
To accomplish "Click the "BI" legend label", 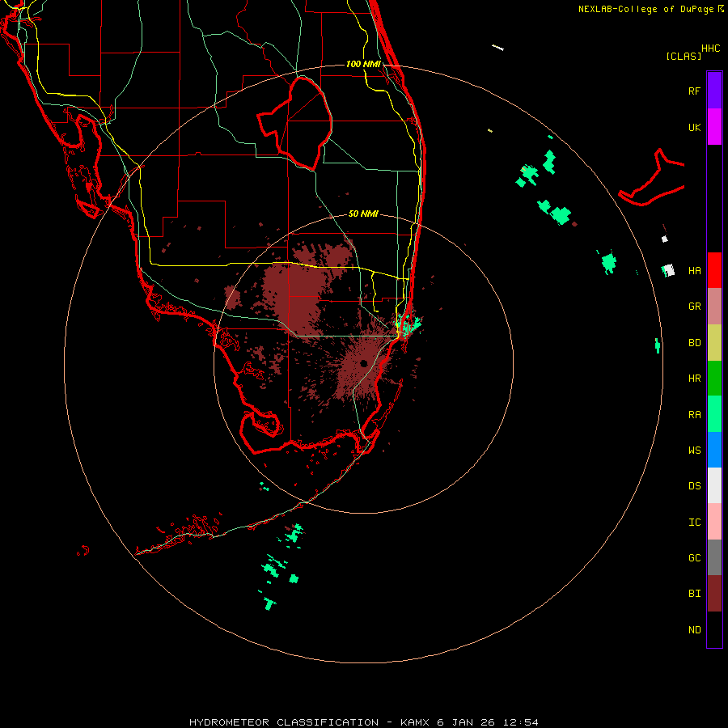I will (694, 594).
